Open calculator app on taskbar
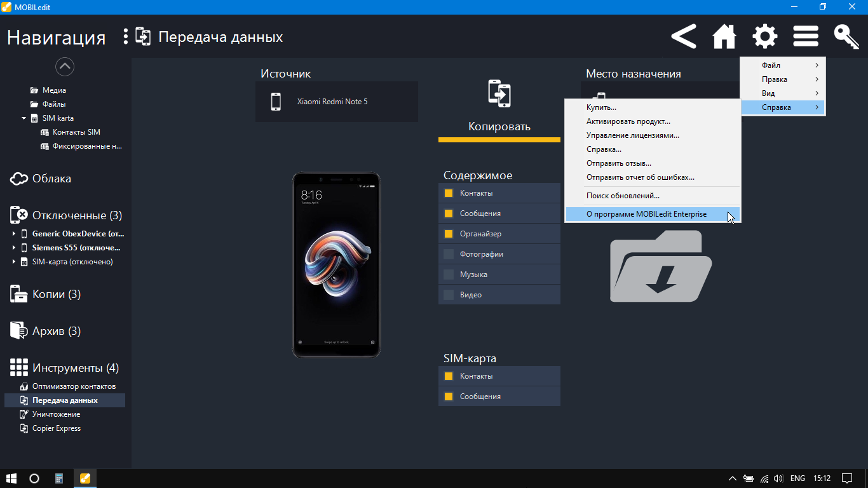The image size is (868, 488). 59,478
